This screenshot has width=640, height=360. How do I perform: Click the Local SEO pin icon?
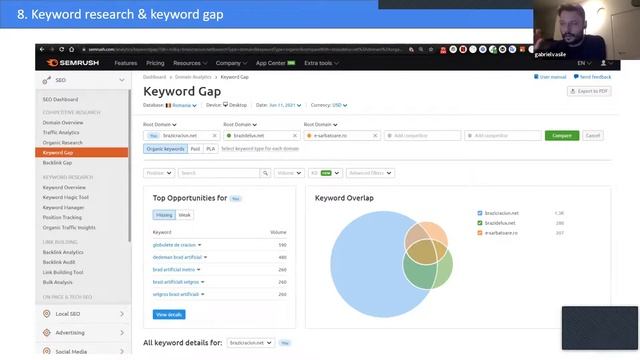pos(47,313)
